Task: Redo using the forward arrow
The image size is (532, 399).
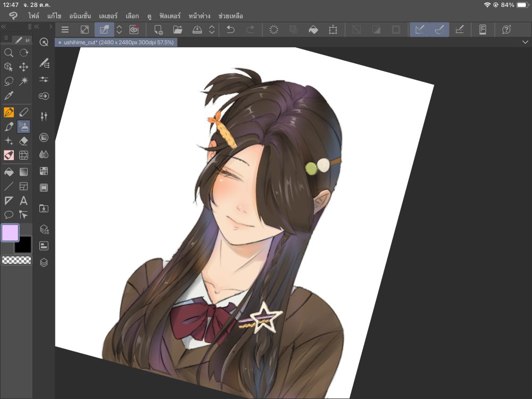Action: pos(250,29)
